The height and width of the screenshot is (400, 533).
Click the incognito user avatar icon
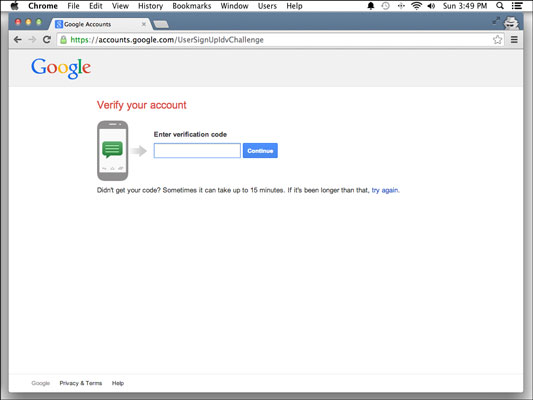click(511, 23)
